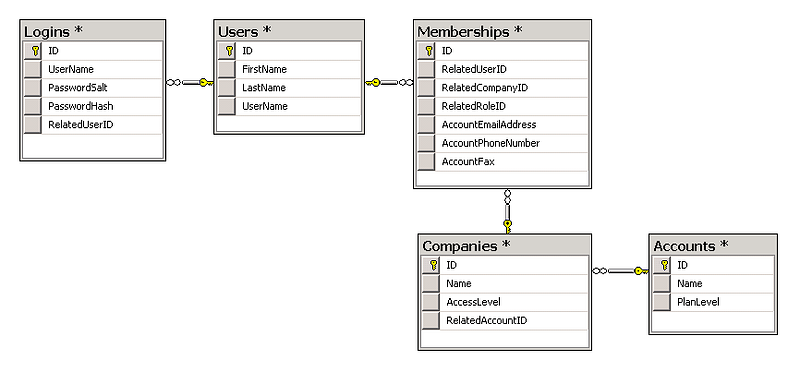This screenshot has height=370, width=800.
Task: Select the RelatedAccountID column in Companies
Action: pyautogui.click(x=505, y=320)
